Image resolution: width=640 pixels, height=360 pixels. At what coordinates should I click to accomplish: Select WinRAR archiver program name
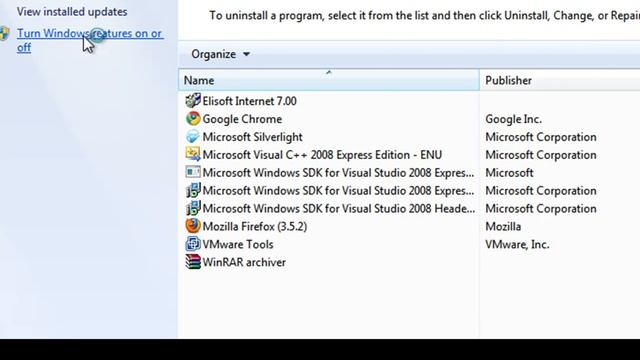point(244,262)
